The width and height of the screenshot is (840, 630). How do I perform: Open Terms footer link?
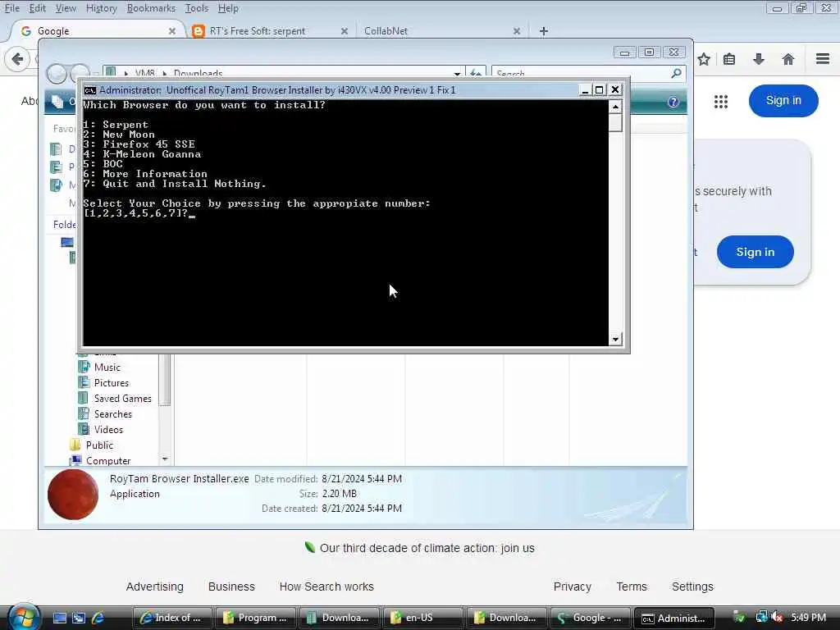[632, 587]
